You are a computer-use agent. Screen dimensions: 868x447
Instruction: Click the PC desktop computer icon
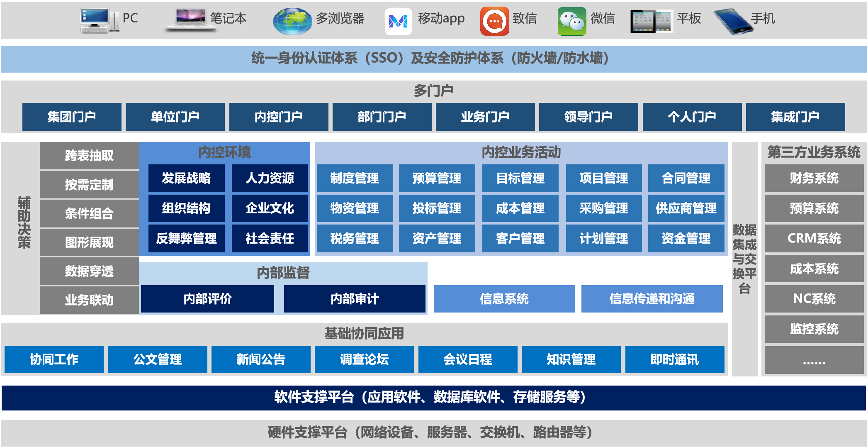(100, 20)
